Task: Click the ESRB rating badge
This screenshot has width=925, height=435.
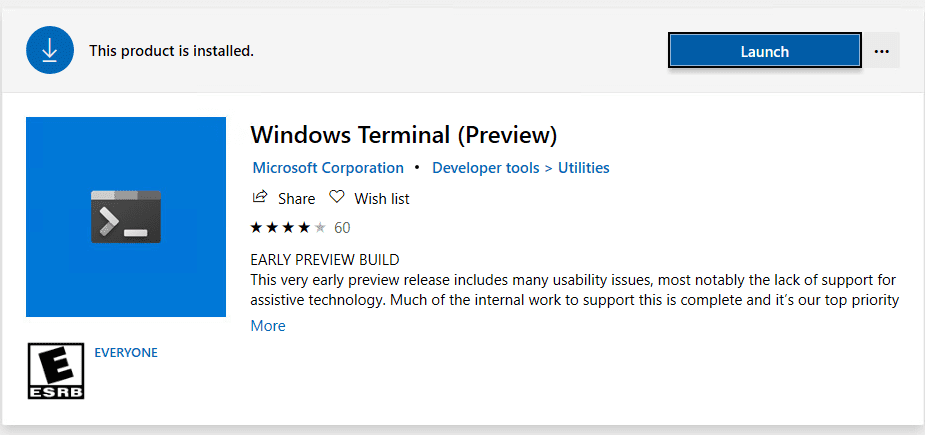Action: [56, 372]
